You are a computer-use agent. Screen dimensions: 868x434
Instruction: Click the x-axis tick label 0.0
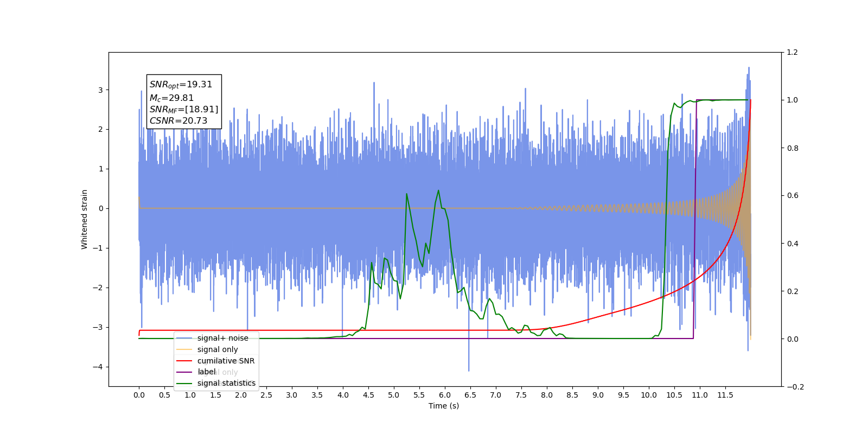point(139,395)
